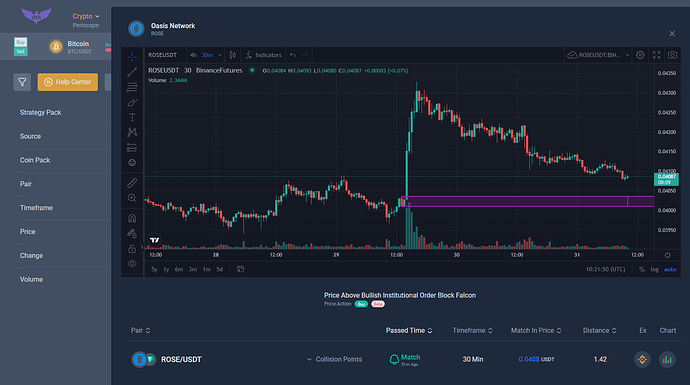Select the crosshair cursor tool
Viewport: 690px width, 385px height.
tap(132, 57)
